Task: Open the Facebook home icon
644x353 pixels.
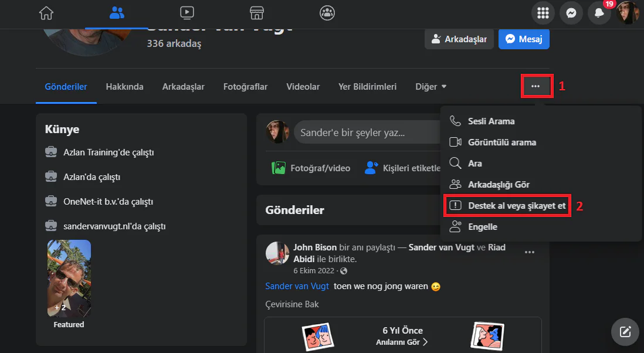Action: [46, 12]
